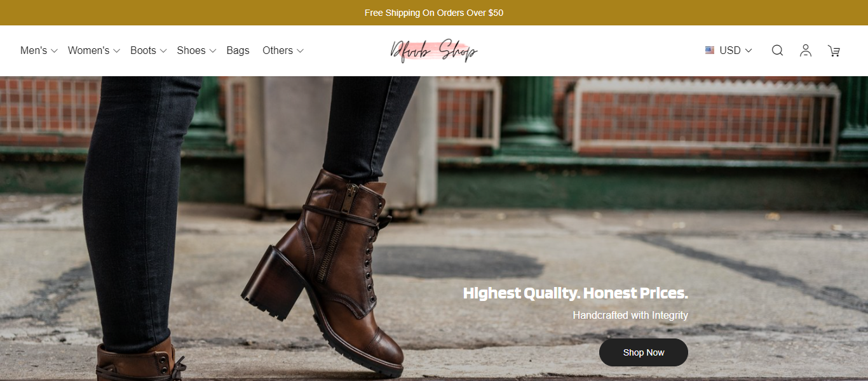Open the USD currency dropdown
The height and width of the screenshot is (381, 868).
point(729,50)
